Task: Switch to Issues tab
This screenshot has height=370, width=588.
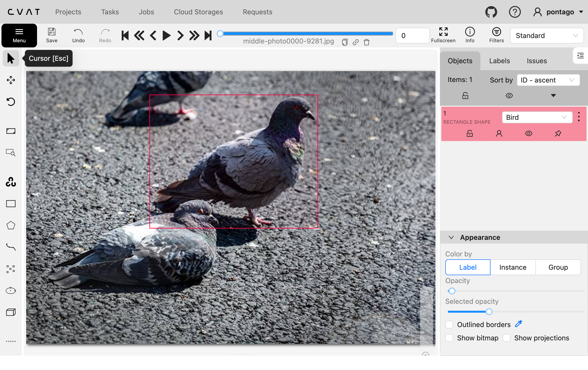Action: tap(537, 61)
